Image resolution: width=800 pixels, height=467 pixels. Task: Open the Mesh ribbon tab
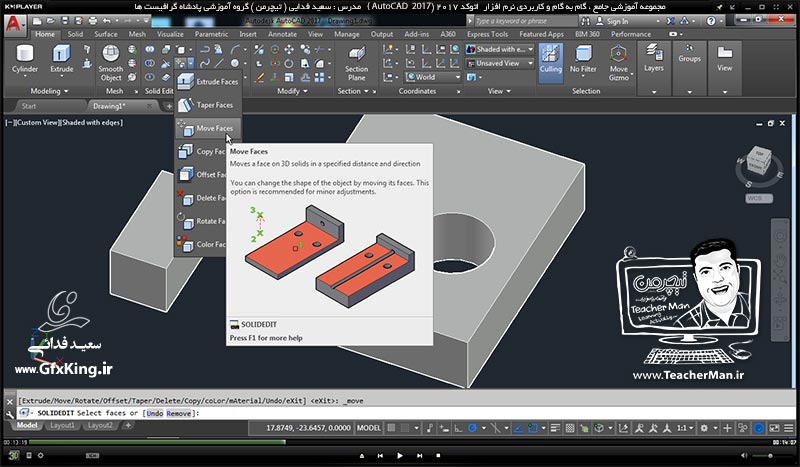[x=137, y=34]
